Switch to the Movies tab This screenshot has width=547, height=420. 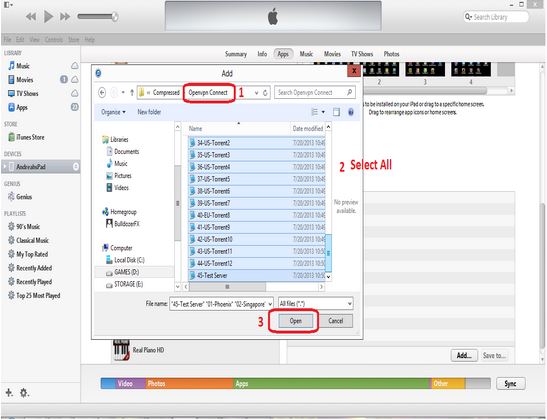[x=332, y=54]
